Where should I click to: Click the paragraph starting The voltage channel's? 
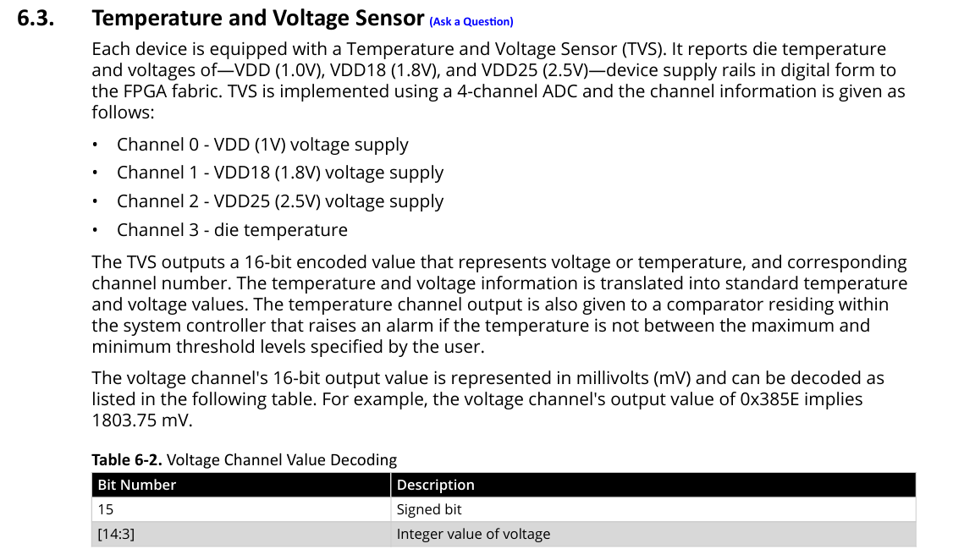[x=488, y=399]
